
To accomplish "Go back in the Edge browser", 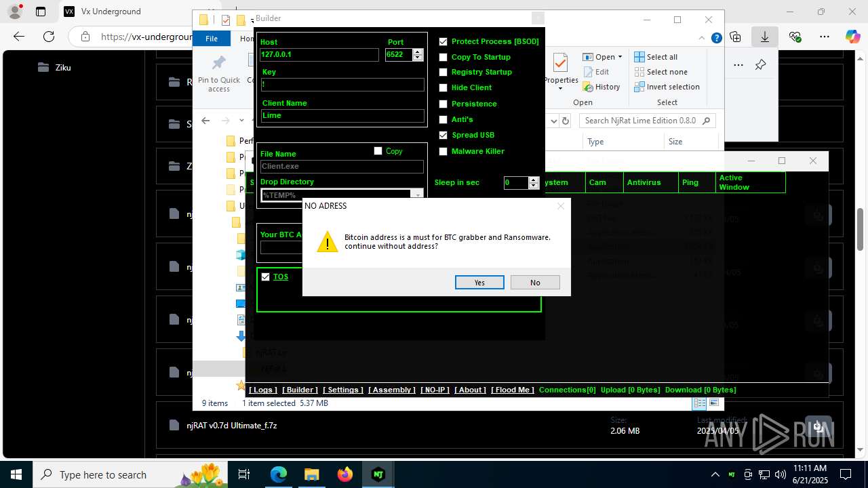I will point(19,37).
